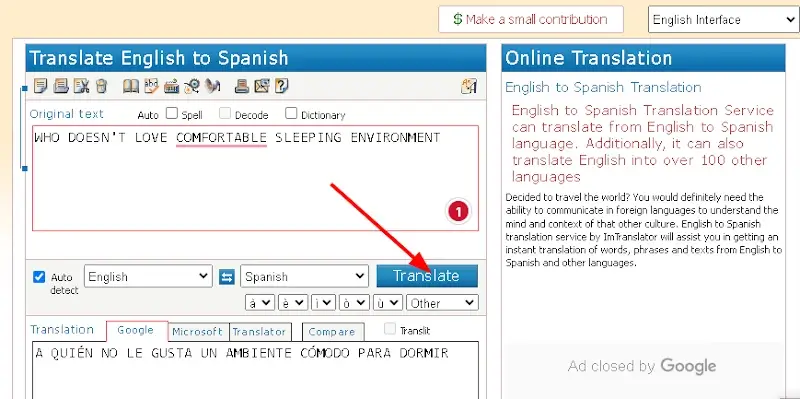Screen dimensions: 800x399
Task: Run the abc spell-check toolbar icon
Action: pos(151,85)
